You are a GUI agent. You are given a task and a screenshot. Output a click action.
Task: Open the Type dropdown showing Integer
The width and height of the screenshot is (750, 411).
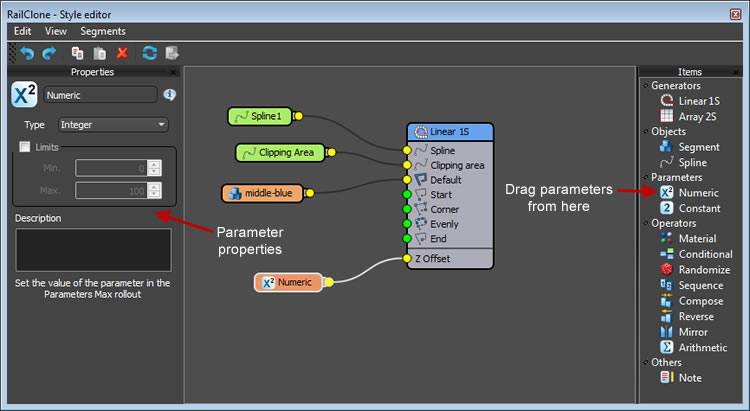pos(113,124)
